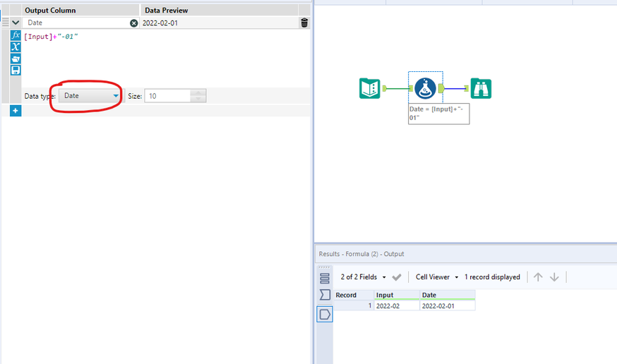Screen dimensions: 617x364
Task: Click the Record column header
Action: [x=354, y=295]
